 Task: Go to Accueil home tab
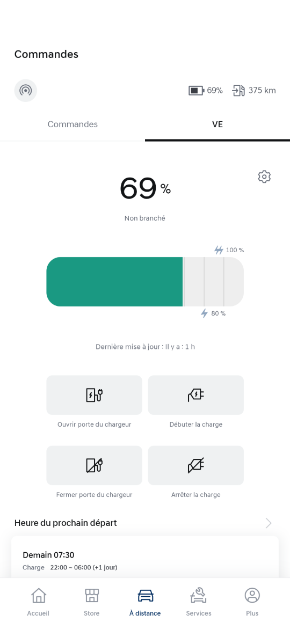[38, 602]
